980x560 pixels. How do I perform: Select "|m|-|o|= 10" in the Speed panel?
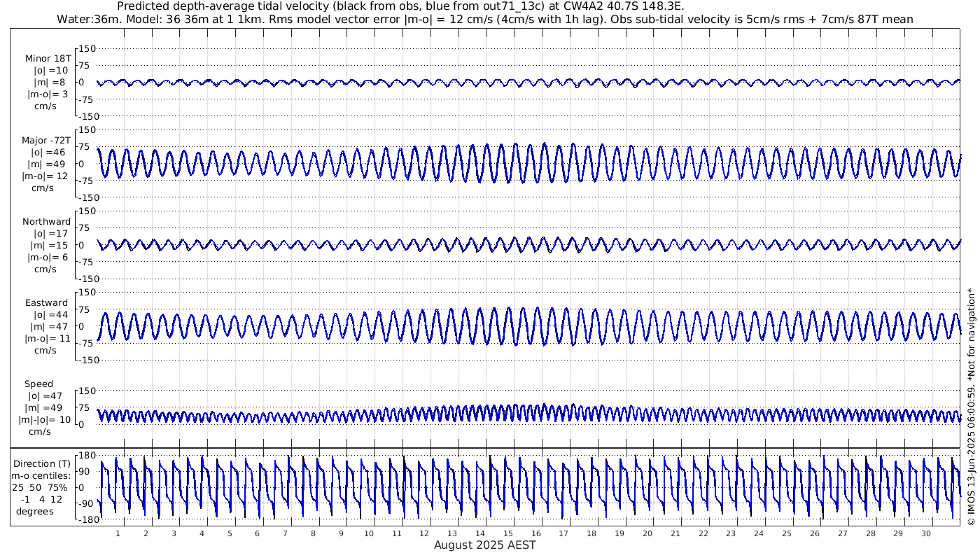(45, 420)
